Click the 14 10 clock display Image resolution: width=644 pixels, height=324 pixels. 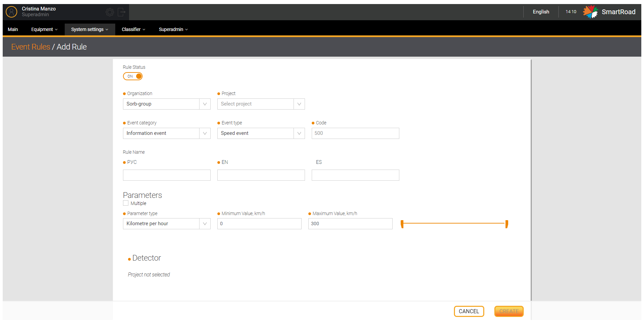pos(571,12)
